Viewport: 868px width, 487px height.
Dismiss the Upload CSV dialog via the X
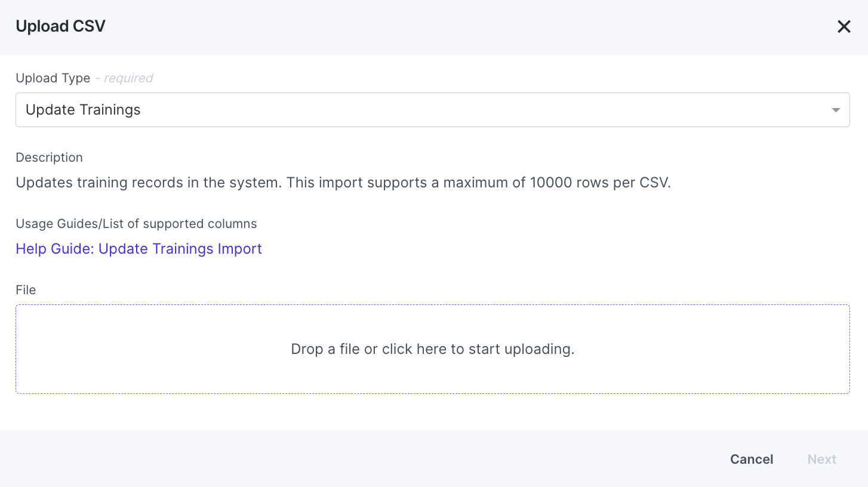pyautogui.click(x=844, y=26)
